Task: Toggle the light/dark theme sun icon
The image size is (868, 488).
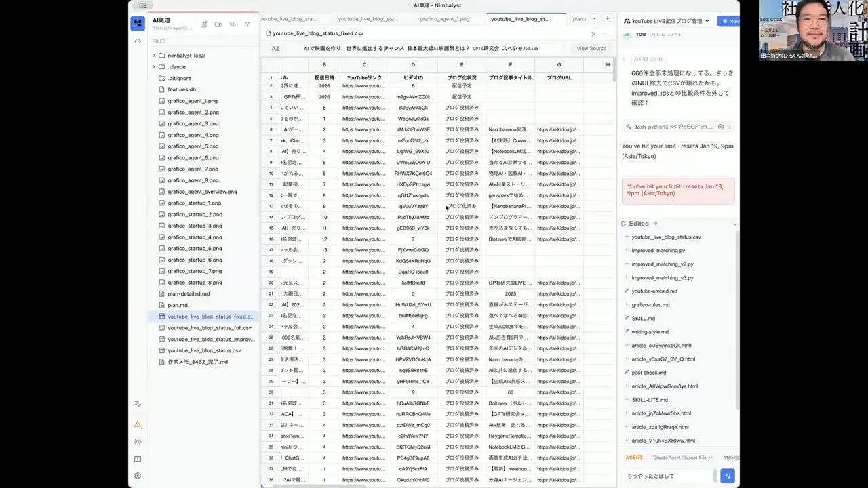Action: point(138,442)
